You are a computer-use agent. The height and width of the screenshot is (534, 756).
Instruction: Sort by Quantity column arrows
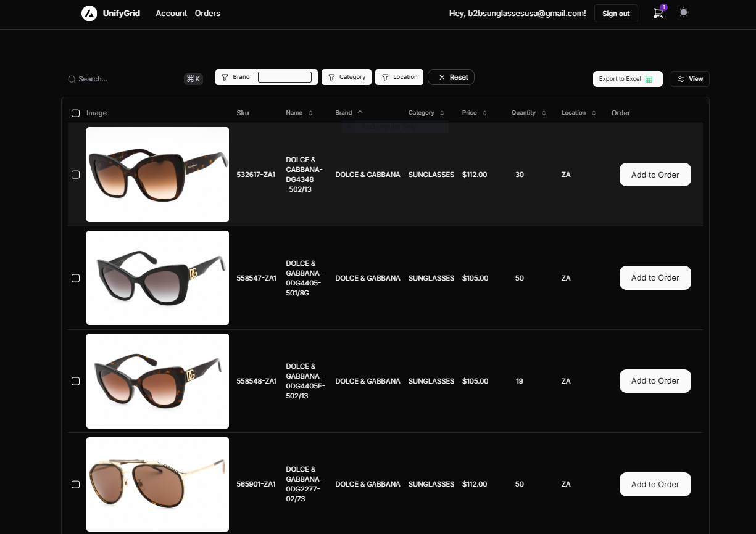click(544, 113)
